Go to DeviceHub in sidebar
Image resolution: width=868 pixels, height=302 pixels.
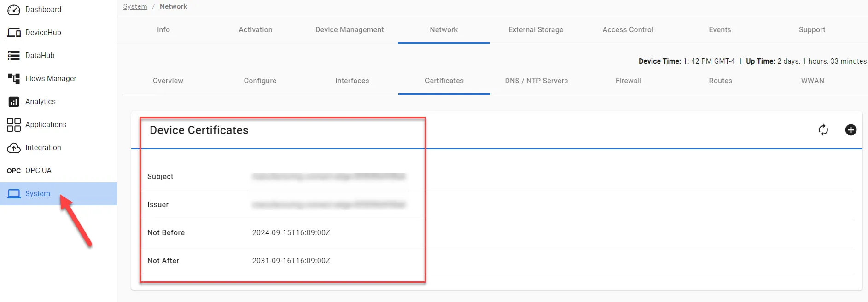[x=43, y=33]
